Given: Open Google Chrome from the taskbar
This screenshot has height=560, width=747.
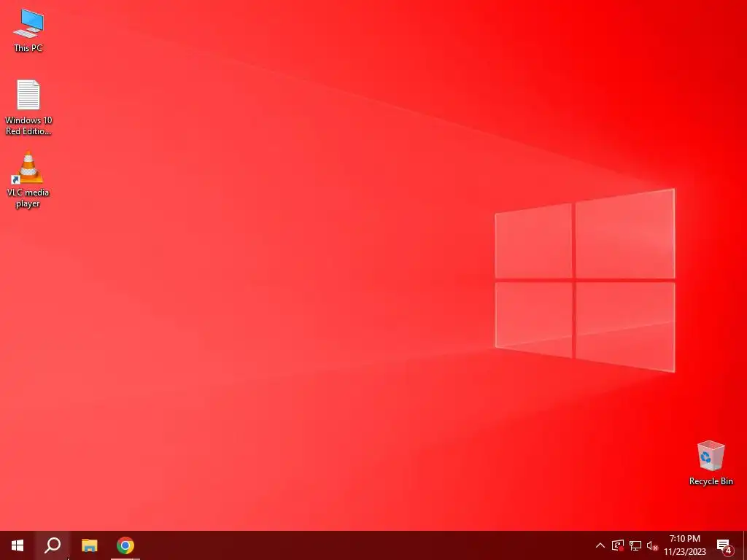Looking at the screenshot, I should click(x=125, y=545).
